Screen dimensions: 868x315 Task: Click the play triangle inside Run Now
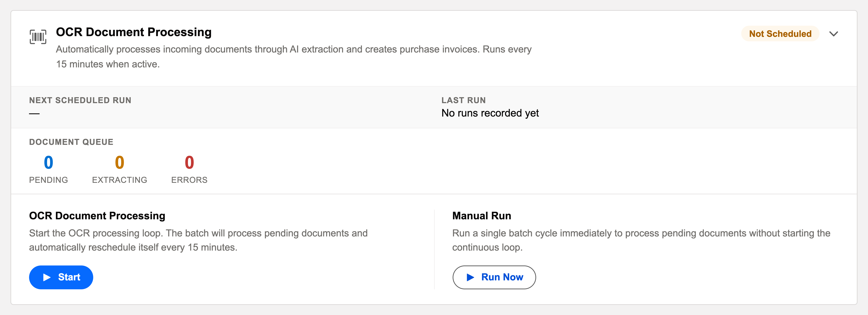(470, 277)
